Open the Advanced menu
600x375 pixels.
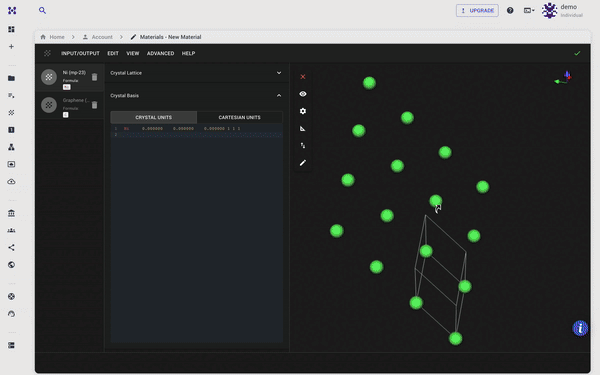tap(160, 54)
